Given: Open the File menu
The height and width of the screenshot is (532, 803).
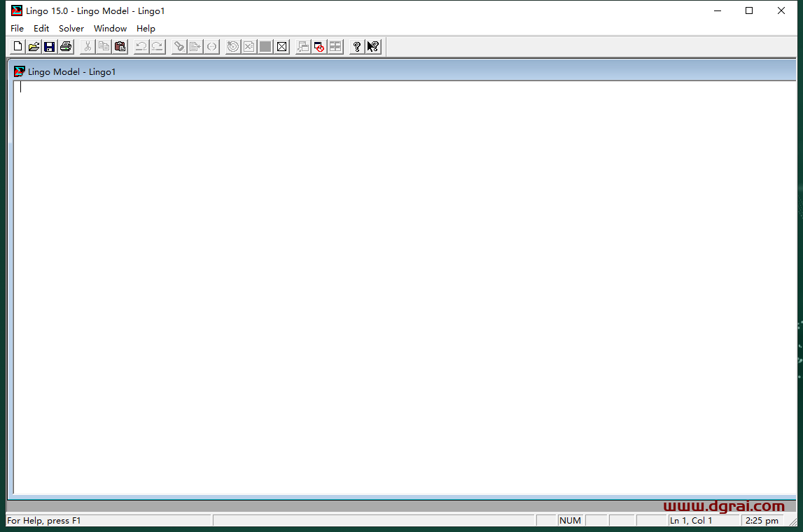Looking at the screenshot, I should pyautogui.click(x=17, y=29).
